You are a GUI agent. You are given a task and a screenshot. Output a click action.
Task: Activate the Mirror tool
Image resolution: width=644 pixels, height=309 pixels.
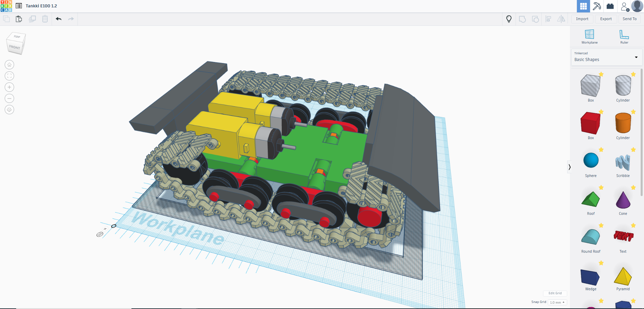(x=561, y=19)
